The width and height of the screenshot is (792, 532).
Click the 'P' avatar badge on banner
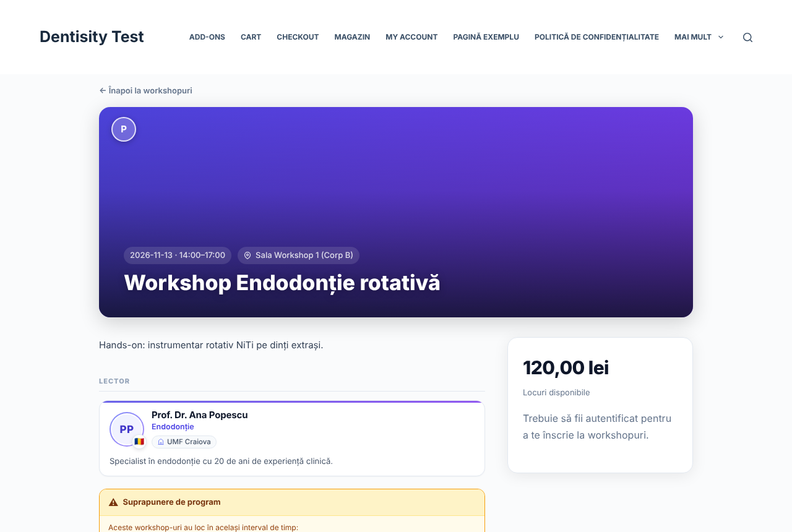click(x=124, y=129)
